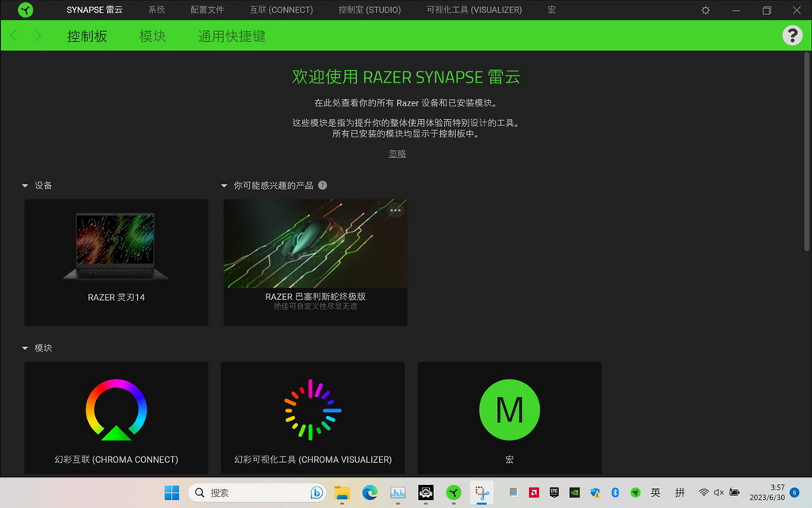
Task: Open the 系统 top menu
Action: 156,10
